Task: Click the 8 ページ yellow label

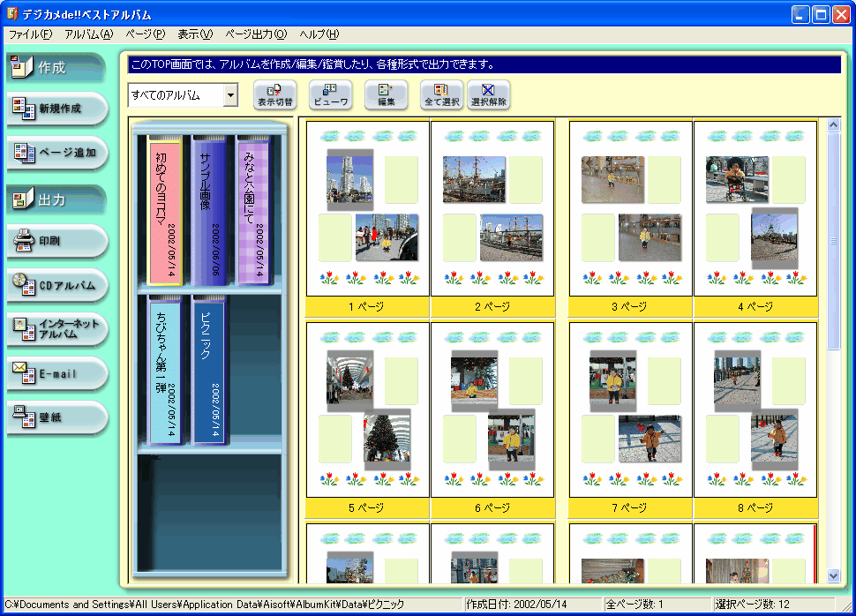Action: coord(755,507)
